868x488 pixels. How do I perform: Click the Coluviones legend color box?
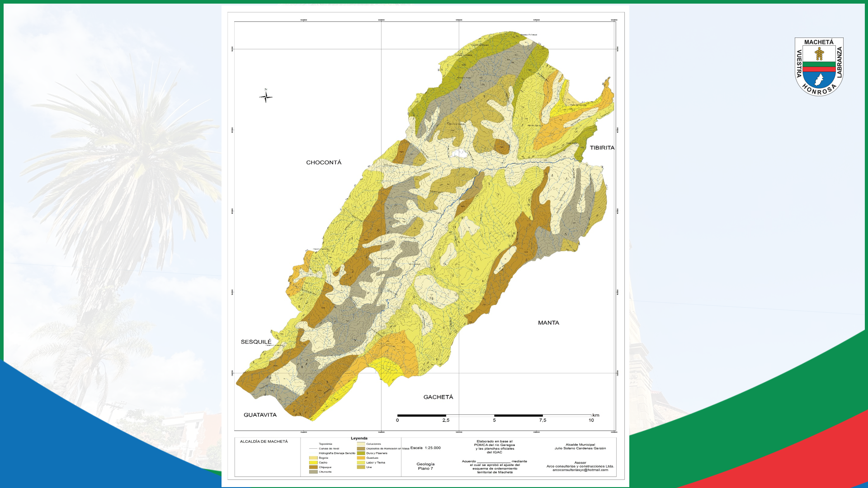[x=361, y=444]
